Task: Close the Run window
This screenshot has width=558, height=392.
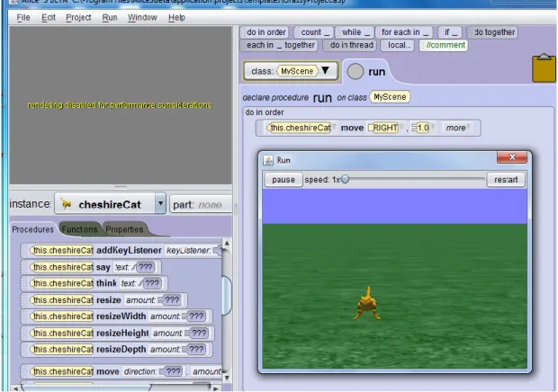Action: 512,157
